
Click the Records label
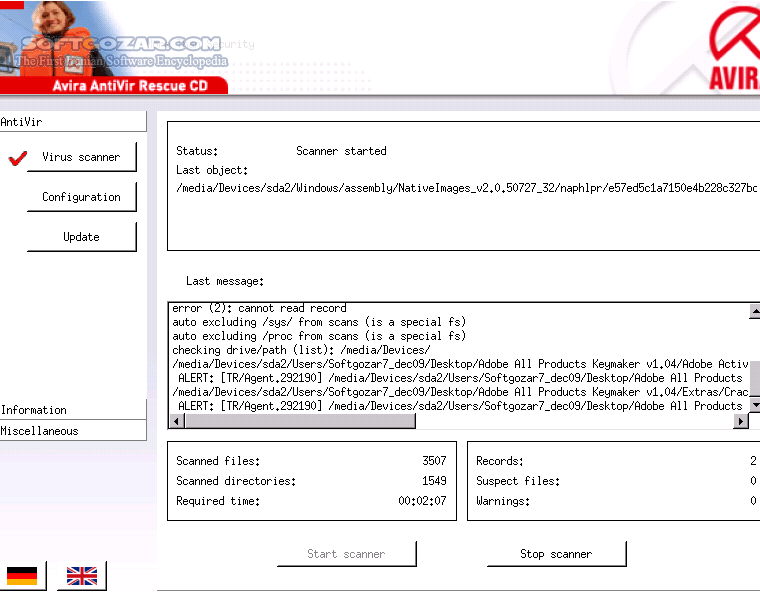click(500, 461)
